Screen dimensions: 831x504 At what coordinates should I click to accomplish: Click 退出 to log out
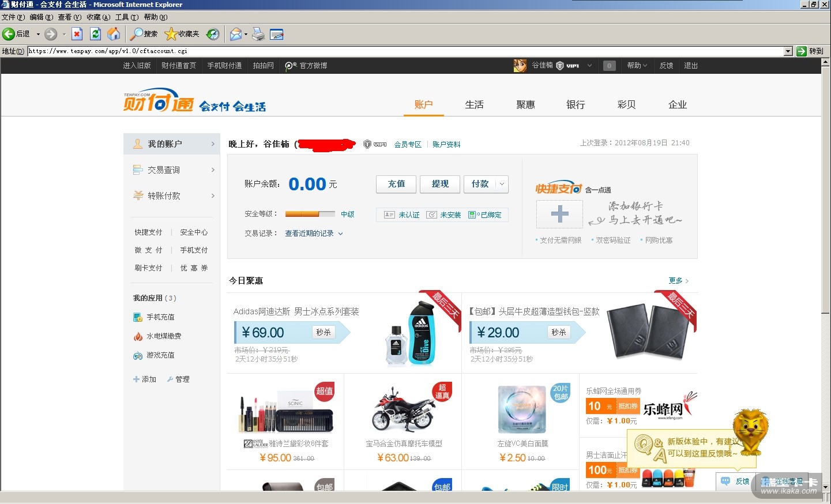click(691, 66)
